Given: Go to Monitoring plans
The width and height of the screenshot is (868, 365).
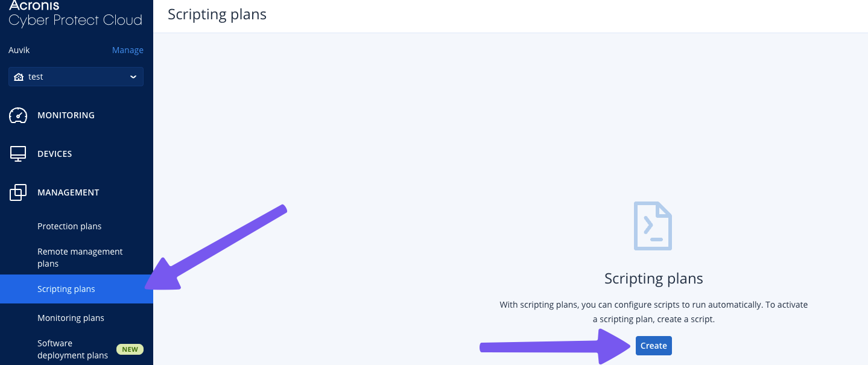Looking at the screenshot, I should pos(71,318).
